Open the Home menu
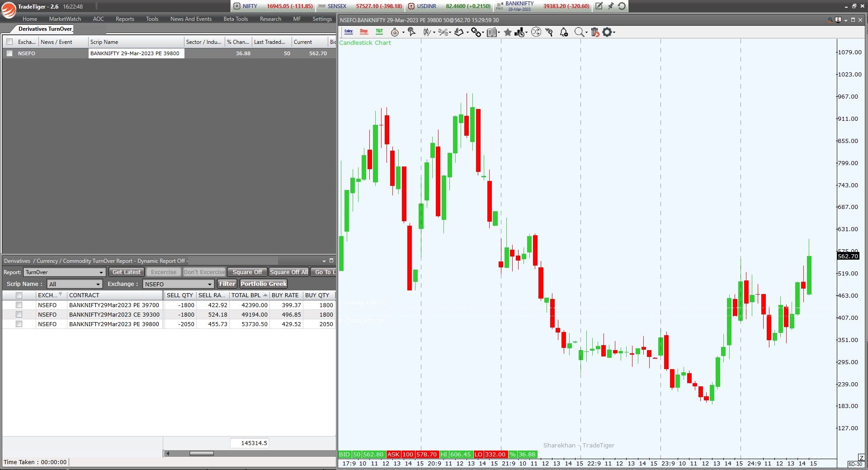868x470 pixels. pos(30,19)
